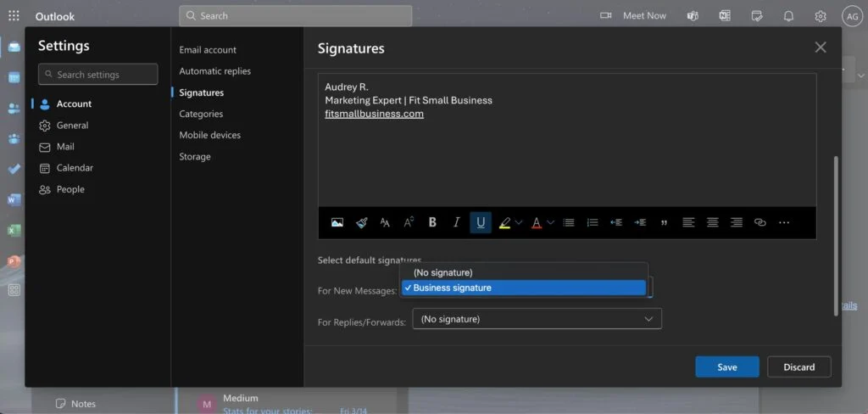Open PowerPoint app in left rail
This screenshot has width=868, height=414.
(14, 260)
